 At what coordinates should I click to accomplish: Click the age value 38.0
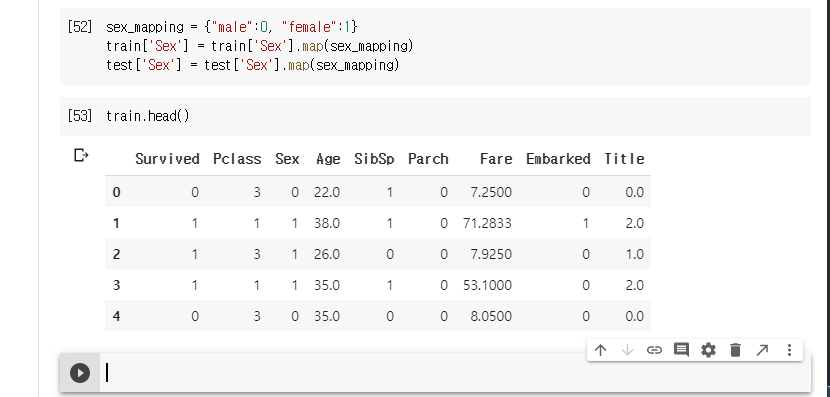(x=327, y=223)
